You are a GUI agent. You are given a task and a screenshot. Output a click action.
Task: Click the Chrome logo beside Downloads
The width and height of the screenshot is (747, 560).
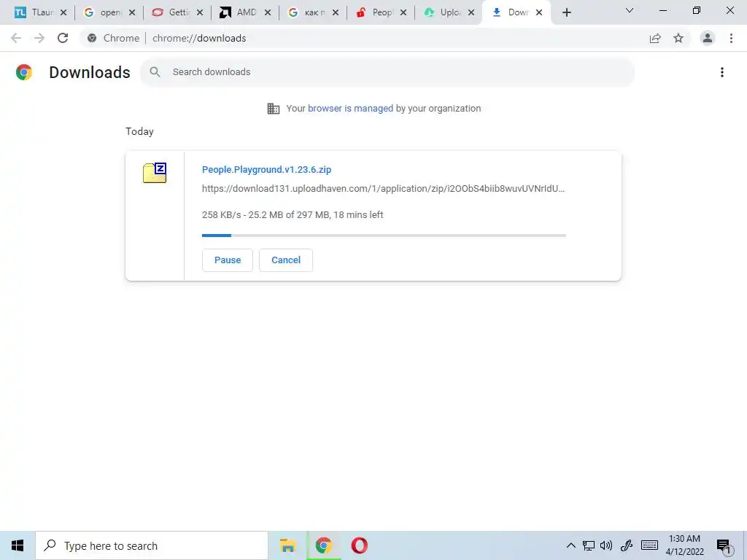coord(24,72)
